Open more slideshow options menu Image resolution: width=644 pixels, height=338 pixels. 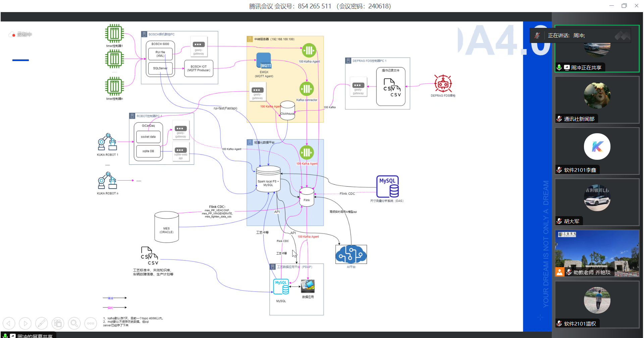(x=91, y=324)
